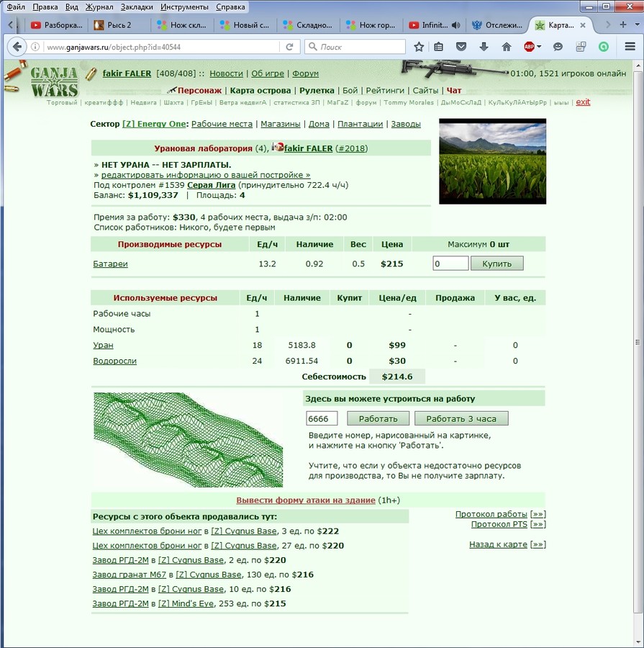Image resolution: width=644 pixels, height=648 pixels.
Task: Open the Правка menu
Action: coord(45,7)
